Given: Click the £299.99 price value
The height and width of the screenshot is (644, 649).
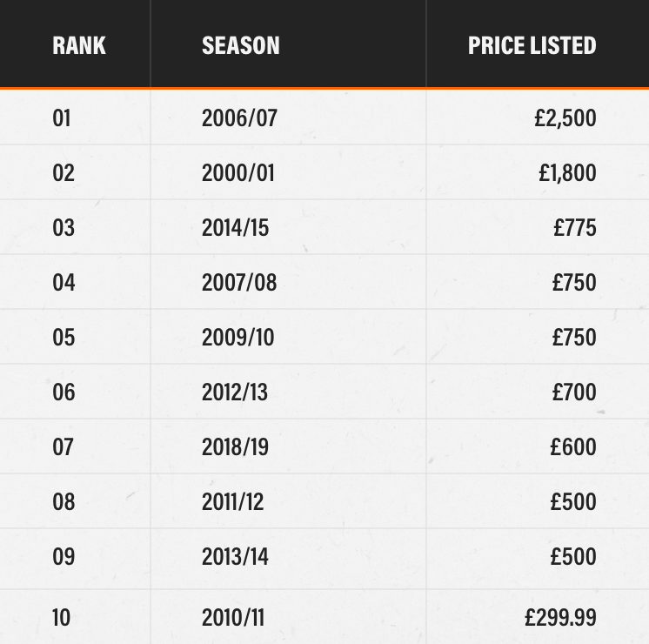Looking at the screenshot, I should point(560,617).
